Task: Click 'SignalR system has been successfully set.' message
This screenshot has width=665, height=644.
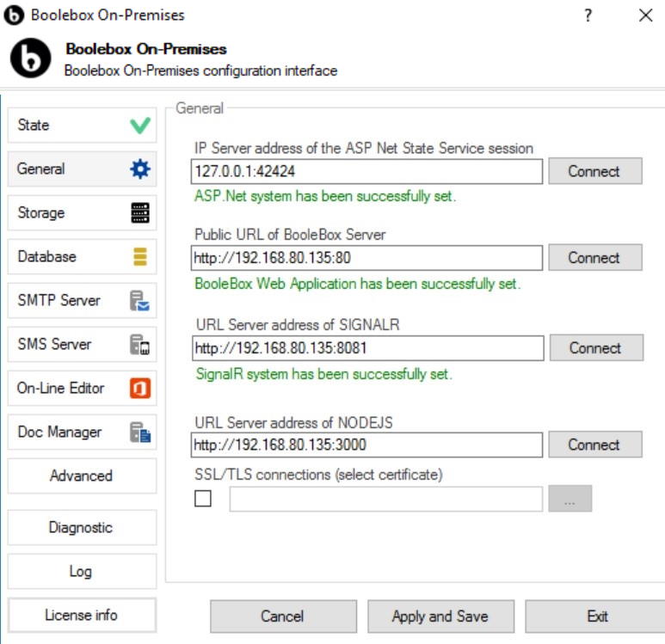Action: click(324, 374)
